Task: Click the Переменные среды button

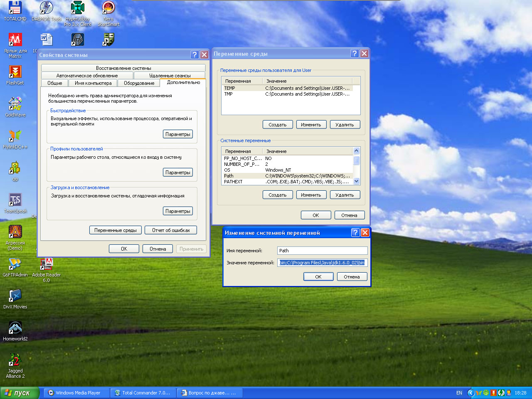Action: pyautogui.click(x=115, y=230)
